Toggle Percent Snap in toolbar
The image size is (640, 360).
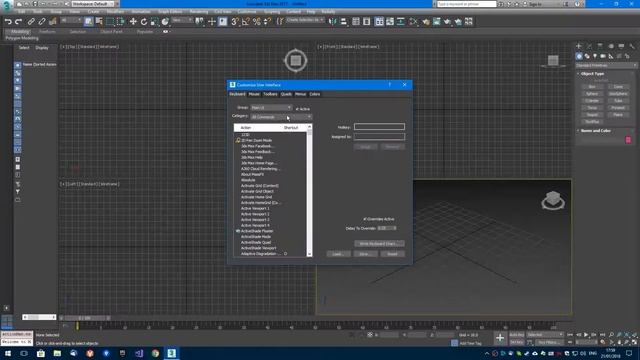[257, 22]
